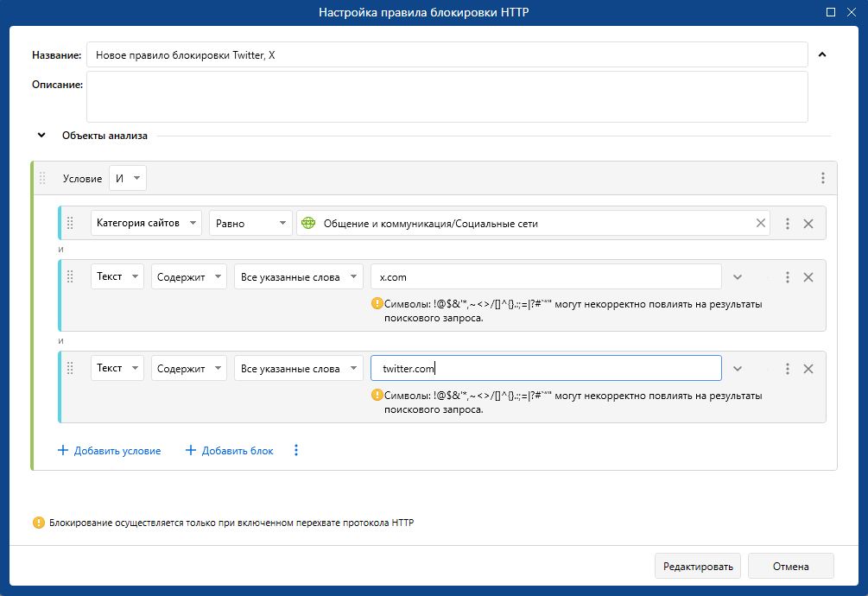Maximize the HTTP rule settings window

coord(830,12)
